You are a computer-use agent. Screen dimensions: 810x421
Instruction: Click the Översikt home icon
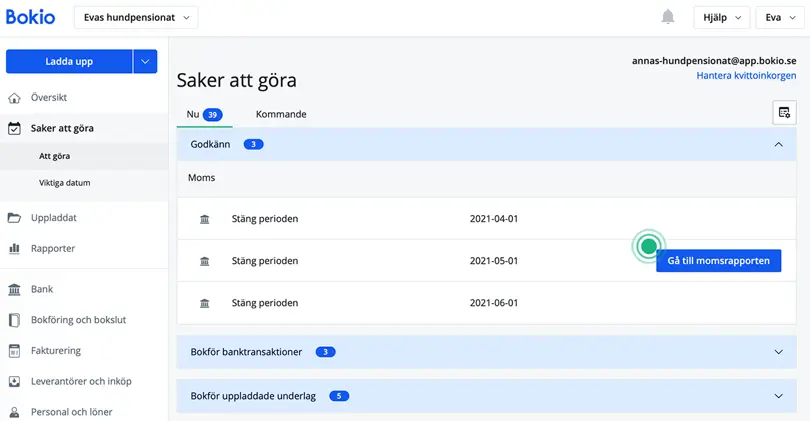click(x=14, y=98)
